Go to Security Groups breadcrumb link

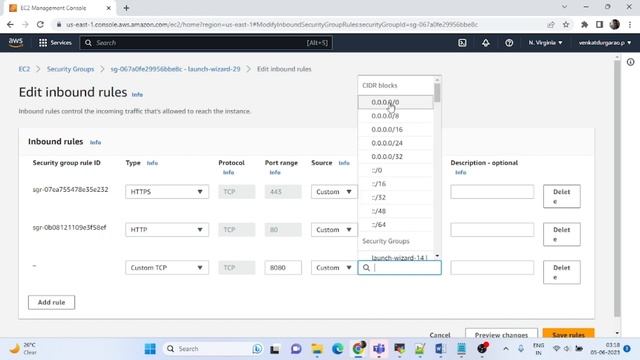pyautogui.click(x=70, y=69)
